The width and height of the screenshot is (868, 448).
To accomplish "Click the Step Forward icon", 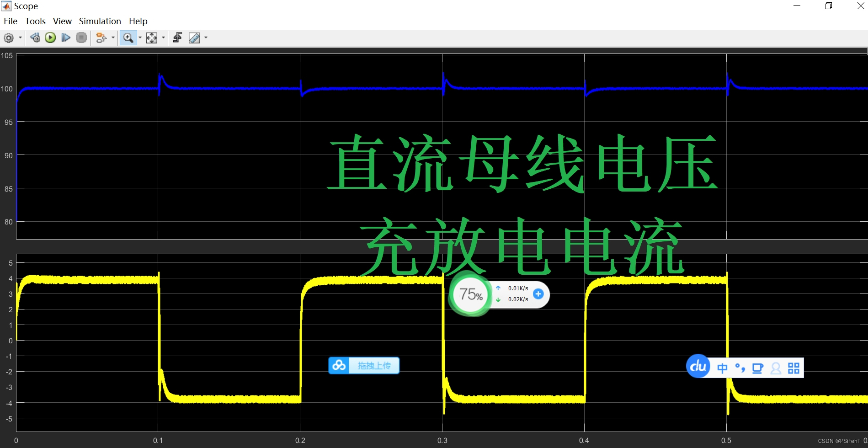I will [x=66, y=38].
